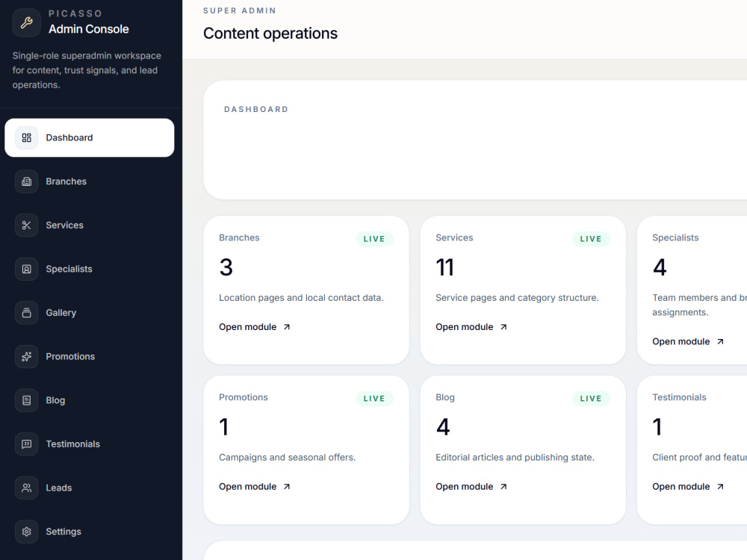Viewport: 747px width, 560px height.
Task: Go to Branches in the sidebar
Action: [90, 181]
